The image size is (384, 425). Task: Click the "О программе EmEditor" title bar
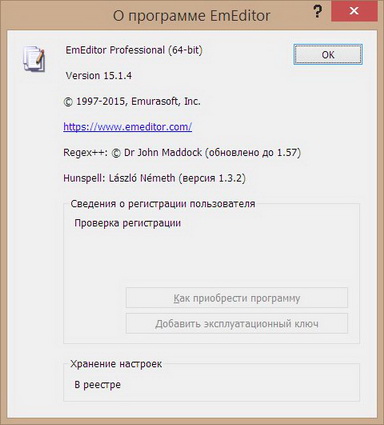[x=191, y=15]
